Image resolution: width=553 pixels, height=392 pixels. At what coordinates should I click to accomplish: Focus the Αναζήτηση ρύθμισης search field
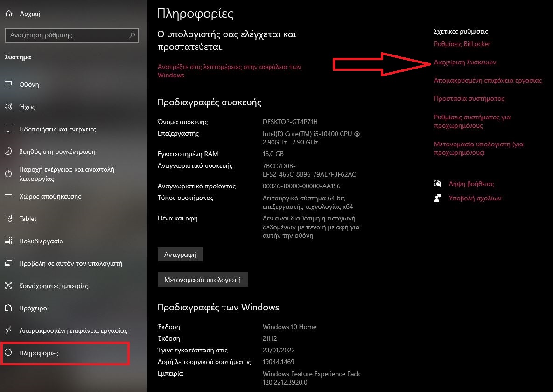(72, 35)
